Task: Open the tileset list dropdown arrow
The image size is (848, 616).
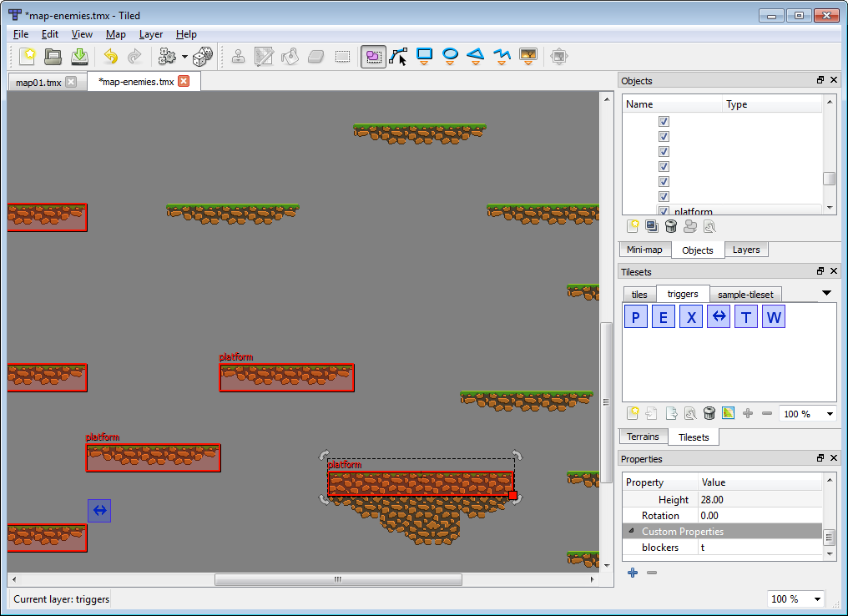Action: coord(826,293)
